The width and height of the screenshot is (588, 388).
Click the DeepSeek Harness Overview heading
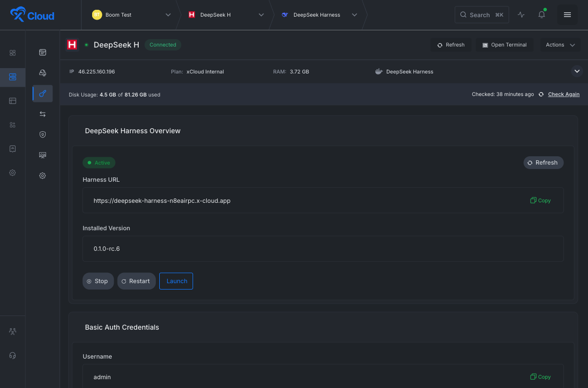point(133,131)
